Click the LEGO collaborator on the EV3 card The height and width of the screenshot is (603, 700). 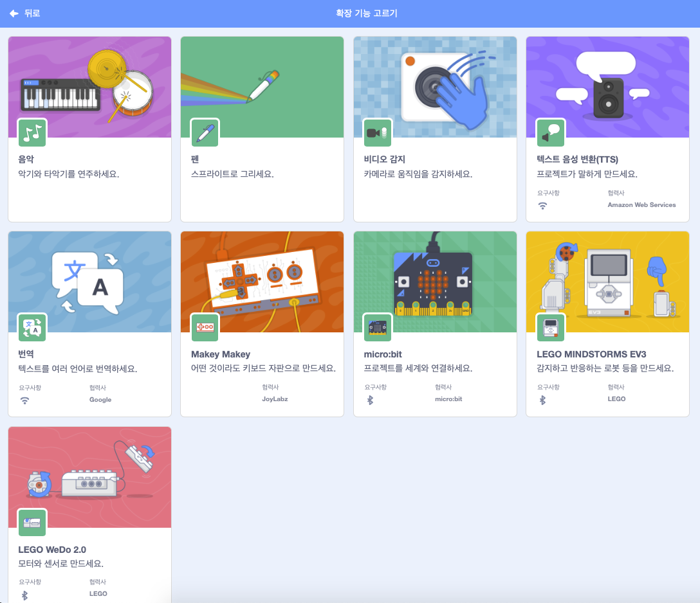tap(616, 399)
